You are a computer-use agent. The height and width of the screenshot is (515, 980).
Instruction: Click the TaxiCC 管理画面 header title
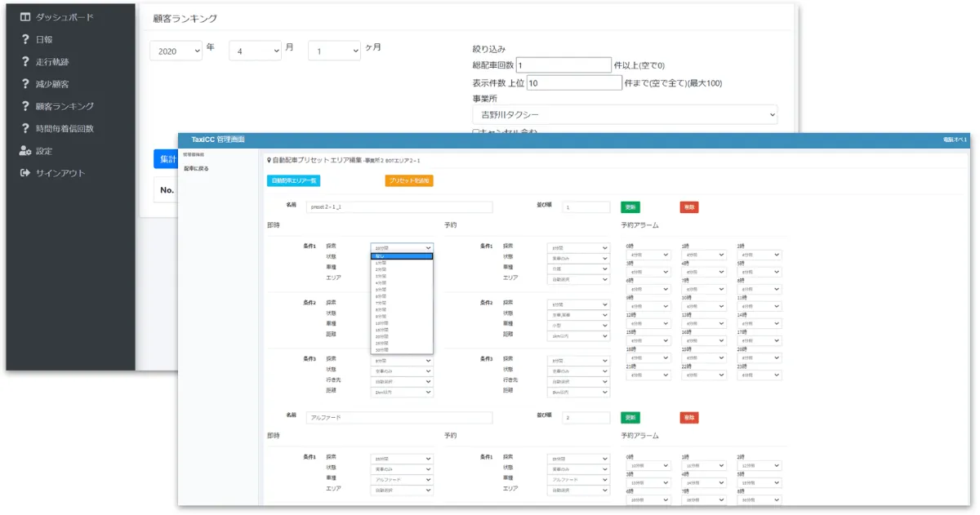(x=217, y=140)
